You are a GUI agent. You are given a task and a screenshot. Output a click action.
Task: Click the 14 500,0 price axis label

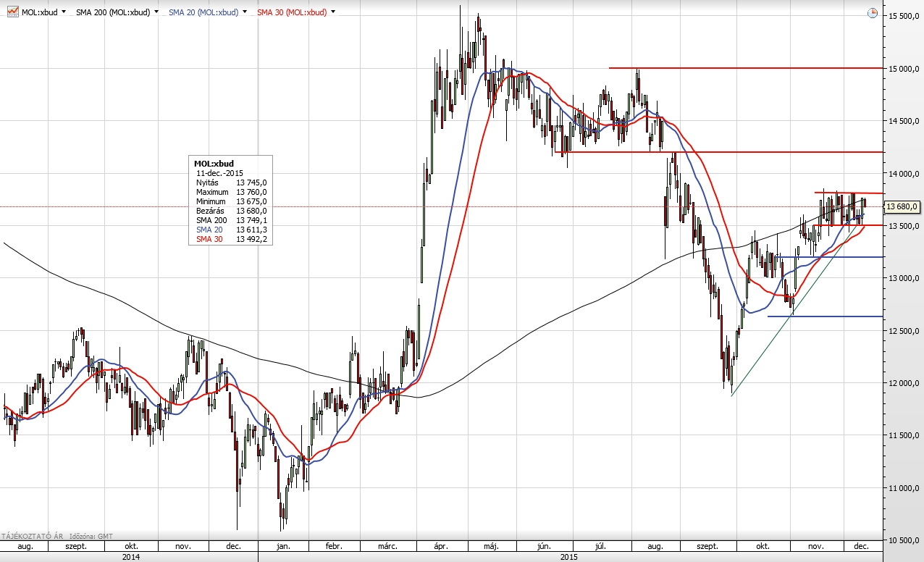(x=904, y=121)
